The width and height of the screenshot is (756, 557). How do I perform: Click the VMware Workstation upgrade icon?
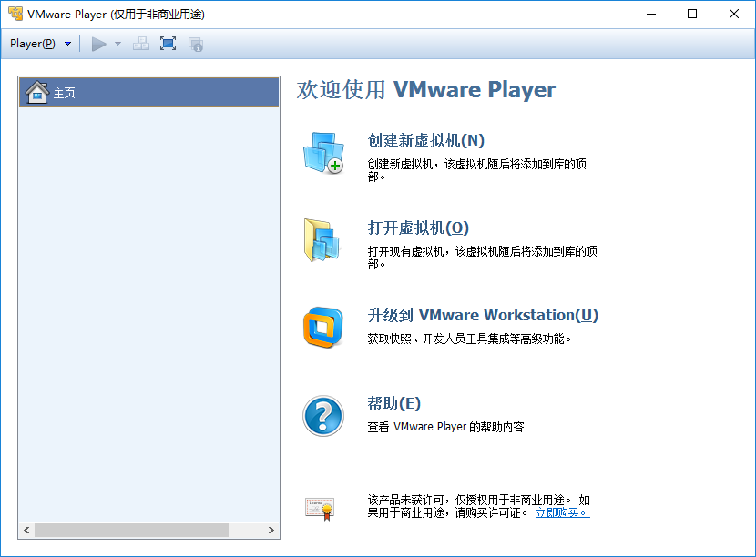pos(323,327)
